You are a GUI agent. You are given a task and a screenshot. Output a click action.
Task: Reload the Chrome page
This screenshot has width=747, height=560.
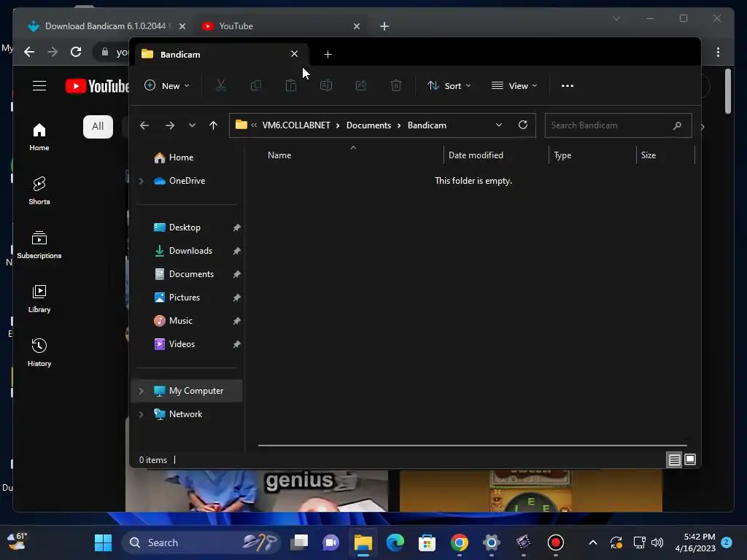pyautogui.click(x=76, y=52)
